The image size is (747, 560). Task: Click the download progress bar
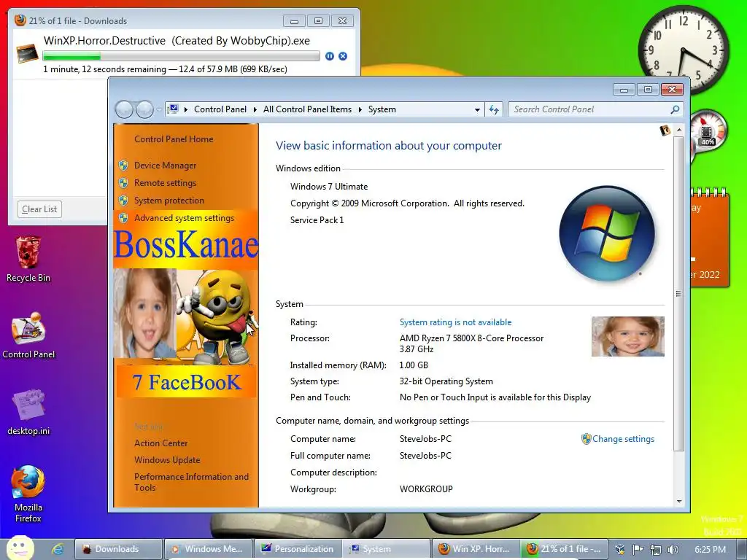pos(181,56)
